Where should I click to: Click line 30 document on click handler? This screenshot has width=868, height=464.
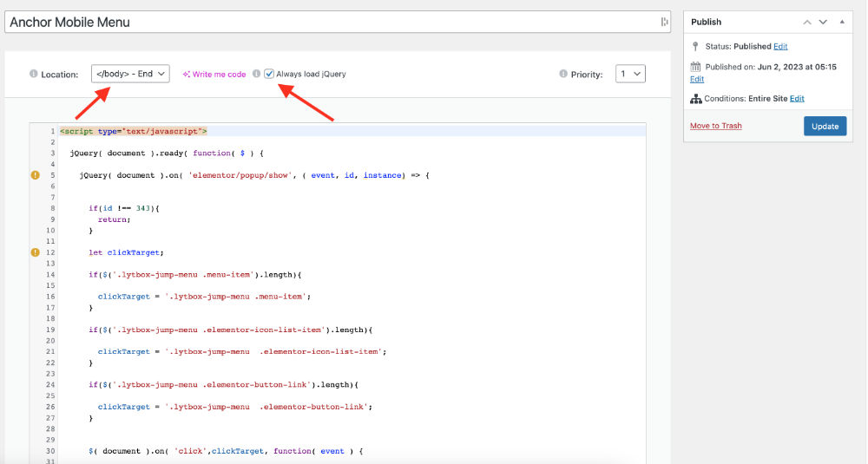226,451
